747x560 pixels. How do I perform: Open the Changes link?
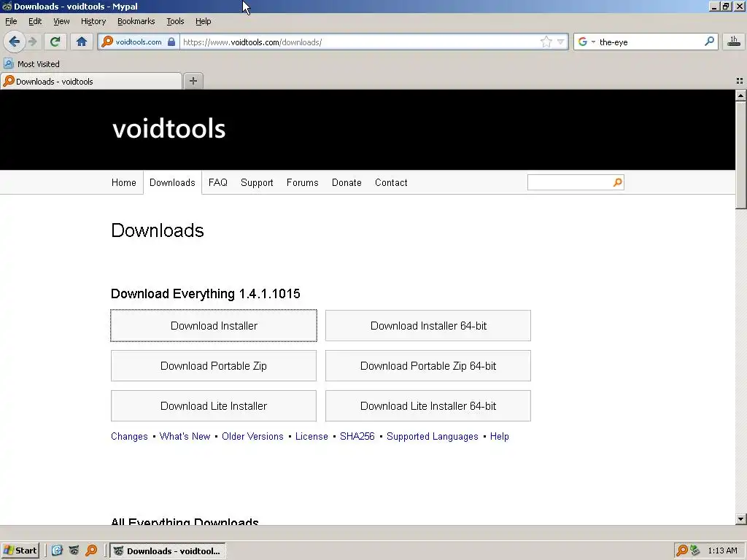(129, 437)
